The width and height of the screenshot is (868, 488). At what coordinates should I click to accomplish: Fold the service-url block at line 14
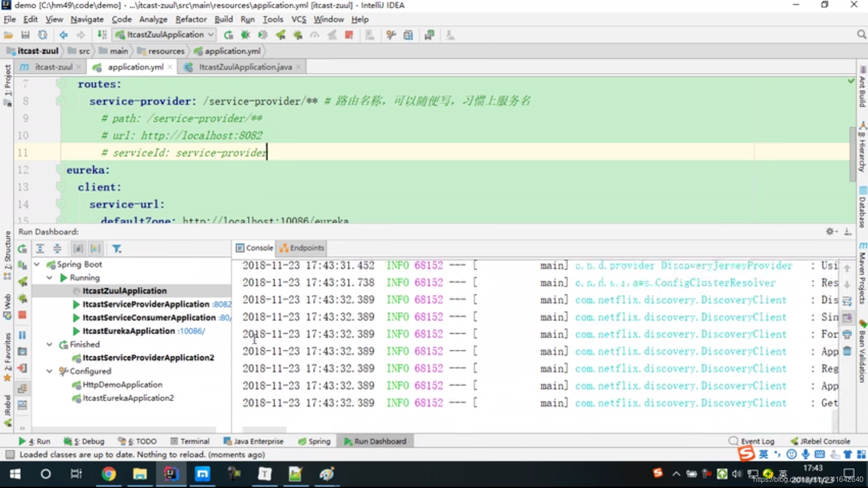point(60,204)
